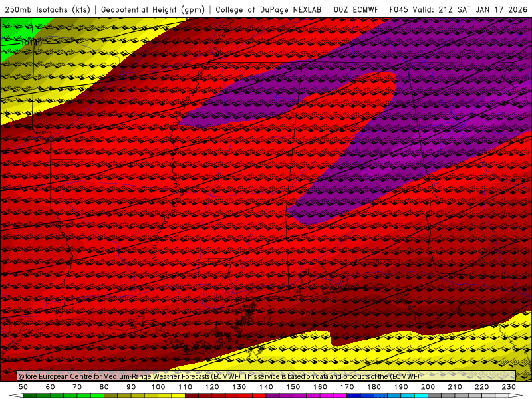Click legend value 190
Image resolution: width=532 pixels, height=399 pixels.
401,387
